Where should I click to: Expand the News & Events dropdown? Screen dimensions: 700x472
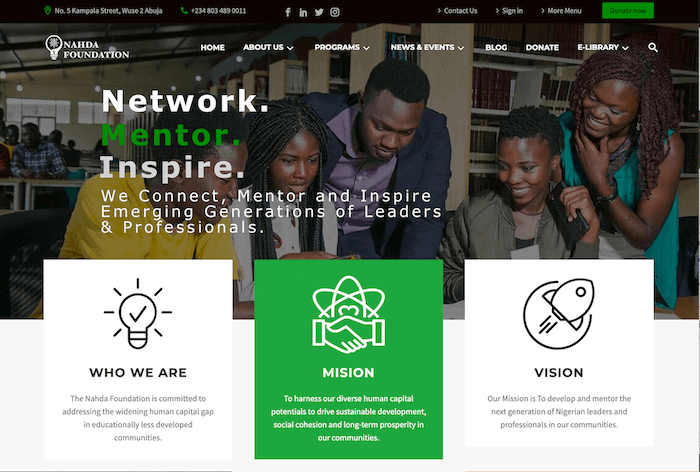point(427,47)
